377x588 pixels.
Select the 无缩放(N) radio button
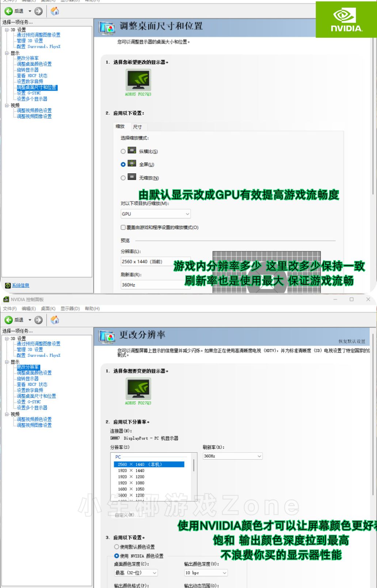point(123,178)
